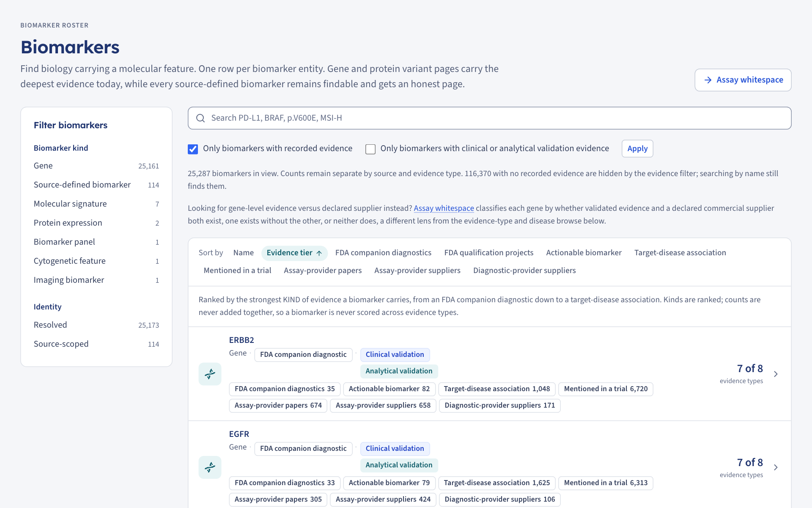
Task: Click the ERBB2 gene icon
Action: point(210,374)
